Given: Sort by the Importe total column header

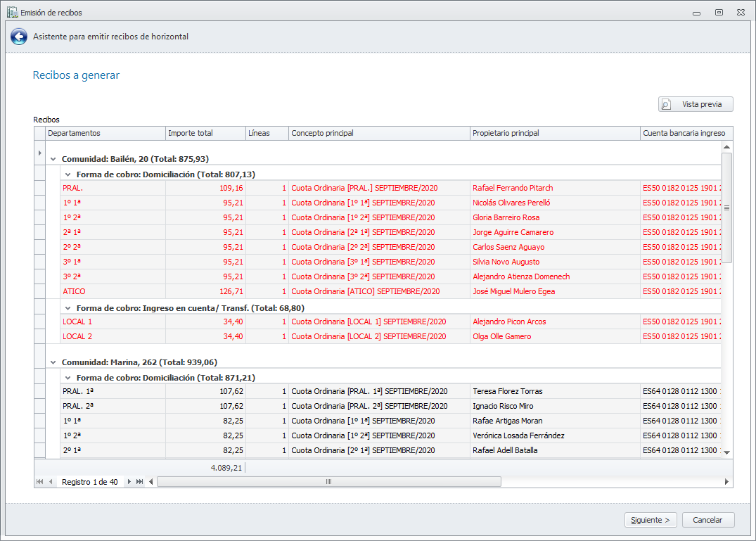Looking at the screenshot, I should [x=205, y=133].
